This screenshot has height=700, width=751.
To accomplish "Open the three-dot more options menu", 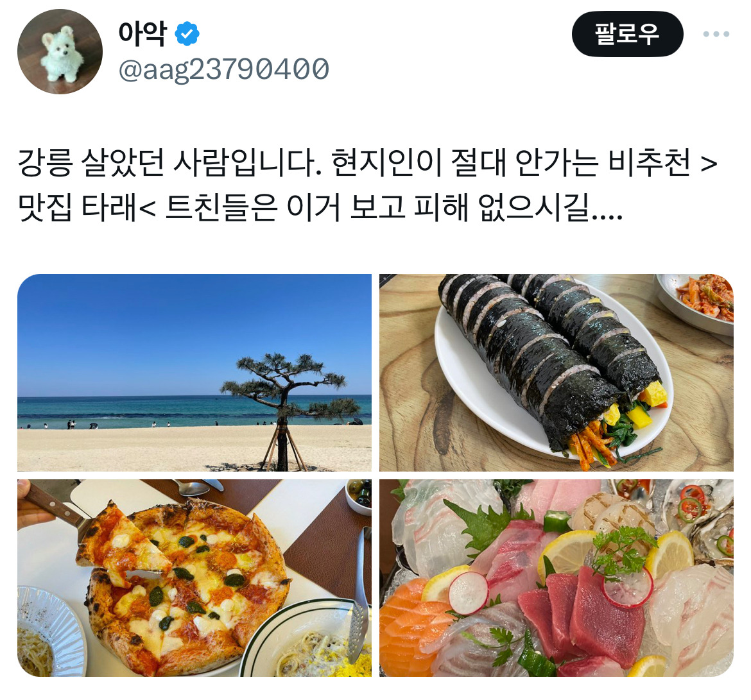I will pyautogui.click(x=716, y=34).
